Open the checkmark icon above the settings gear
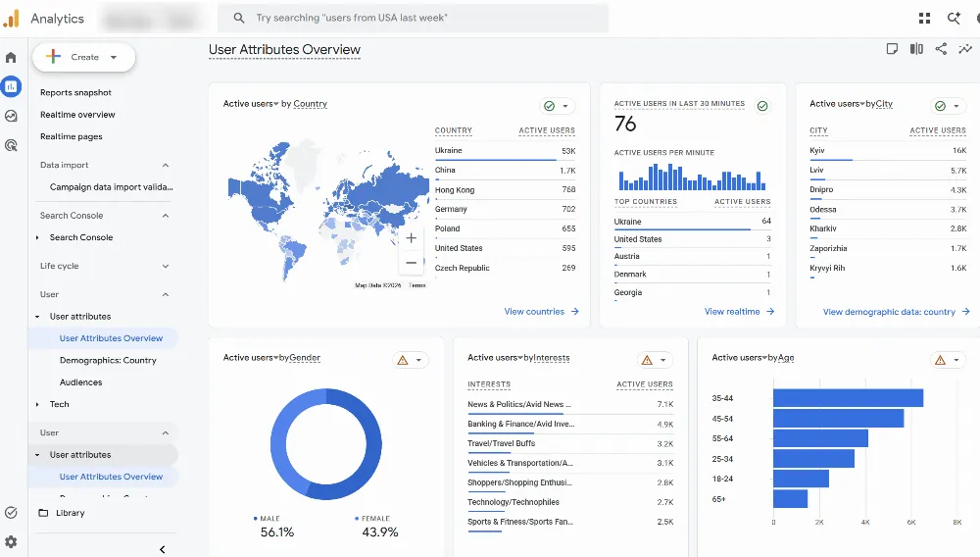980x557 pixels. 11,513
